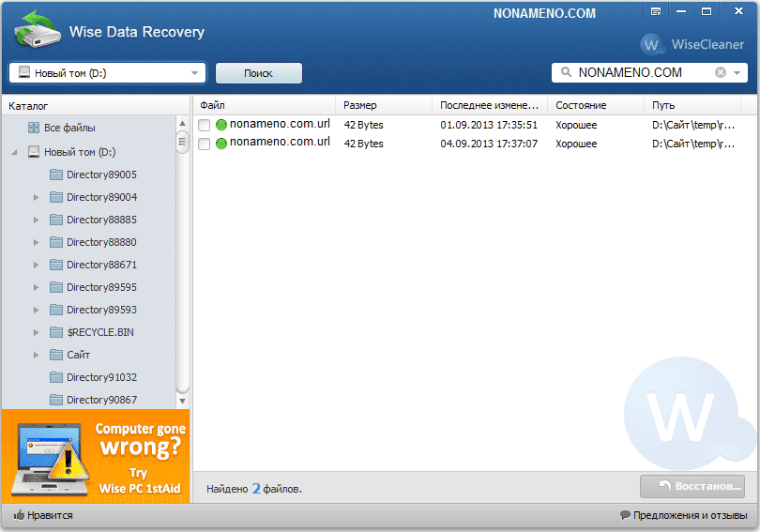Click the title bar menu options icon
The height and width of the screenshot is (532, 760).
pyautogui.click(x=656, y=11)
